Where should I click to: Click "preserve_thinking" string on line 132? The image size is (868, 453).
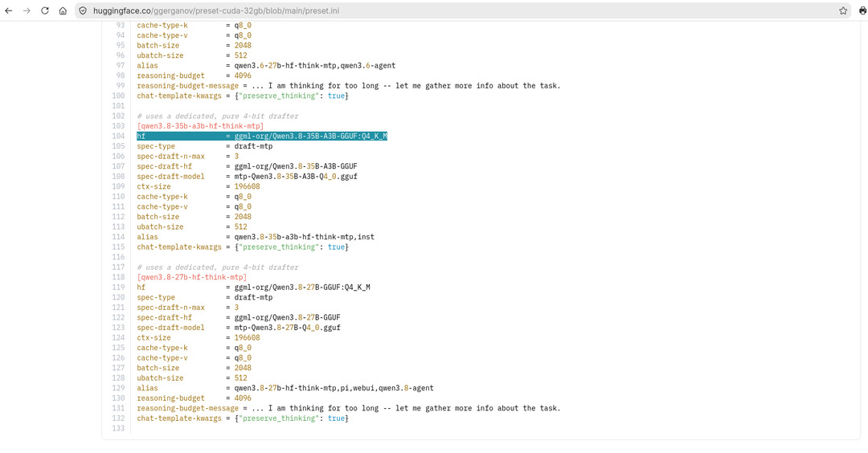[279, 418]
